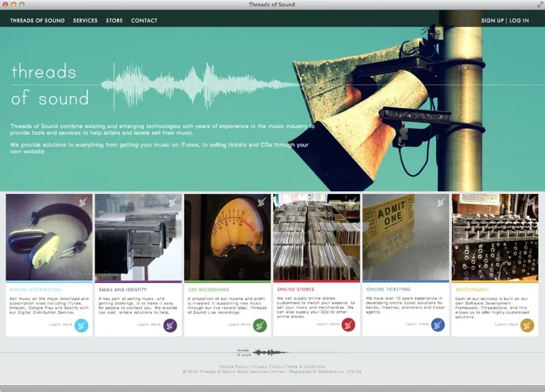Screen dimensions: 545x392
Task: Open the Terms & Conditions footer link
Action: 305,367
